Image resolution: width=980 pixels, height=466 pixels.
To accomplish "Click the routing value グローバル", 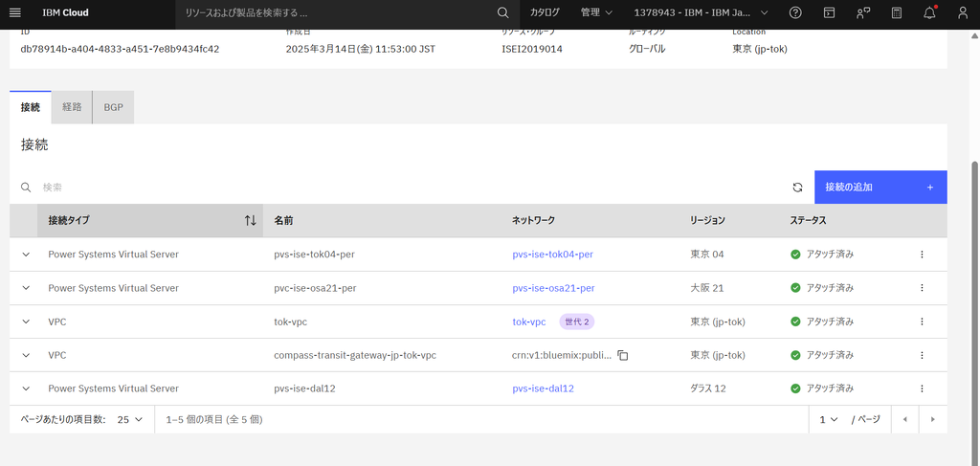I will [647, 48].
